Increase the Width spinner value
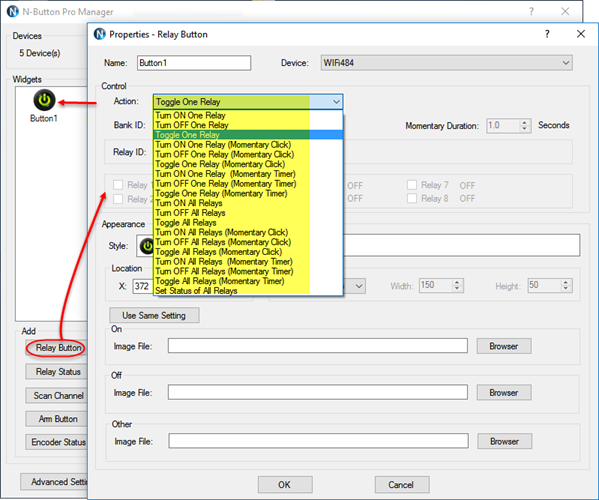Viewport: 599px width, 500px height. coord(457,283)
